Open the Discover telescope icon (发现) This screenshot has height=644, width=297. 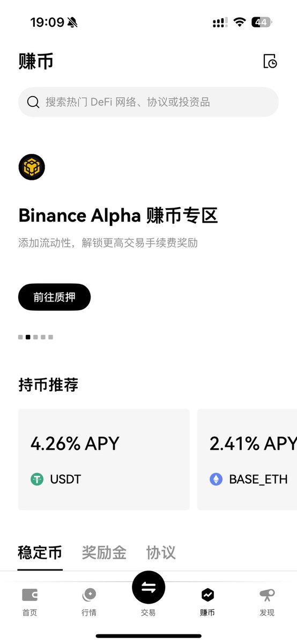[x=266, y=595]
